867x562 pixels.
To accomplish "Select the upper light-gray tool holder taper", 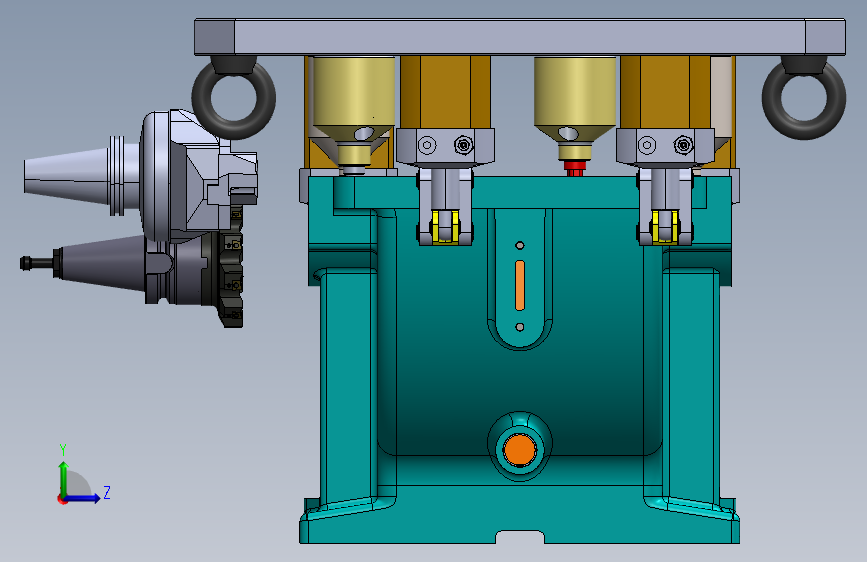I will click(66, 176).
